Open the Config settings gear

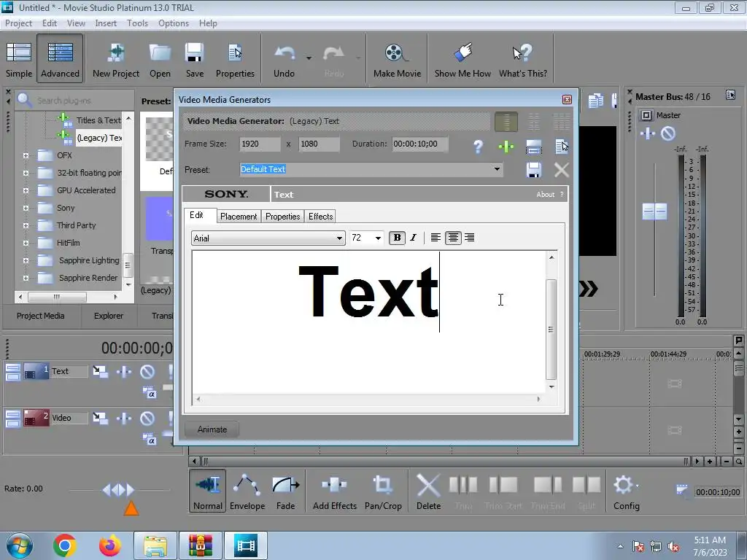pos(626,491)
